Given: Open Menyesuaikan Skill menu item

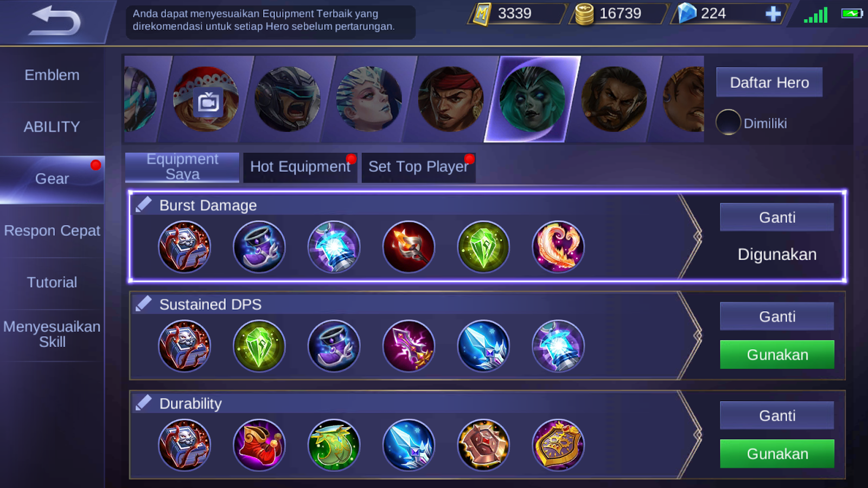Looking at the screenshot, I should point(52,335).
